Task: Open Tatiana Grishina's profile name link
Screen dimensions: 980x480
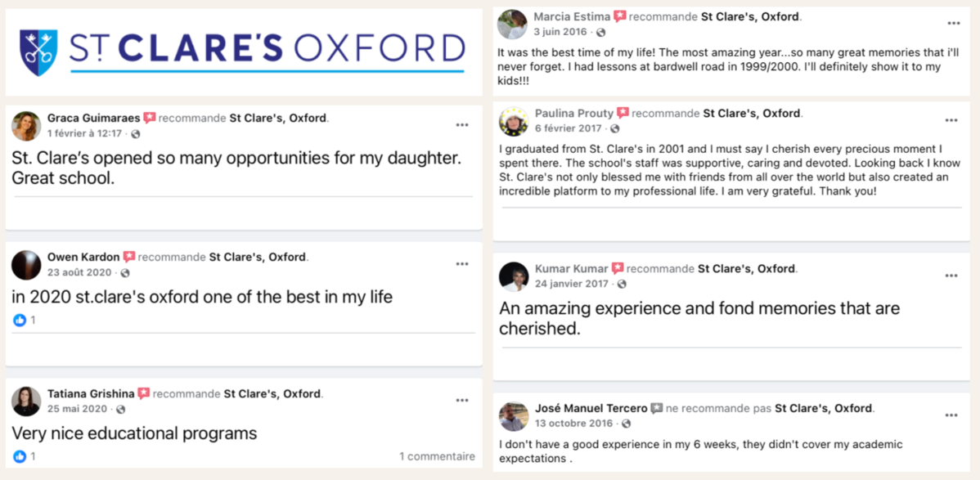Action: (90, 394)
